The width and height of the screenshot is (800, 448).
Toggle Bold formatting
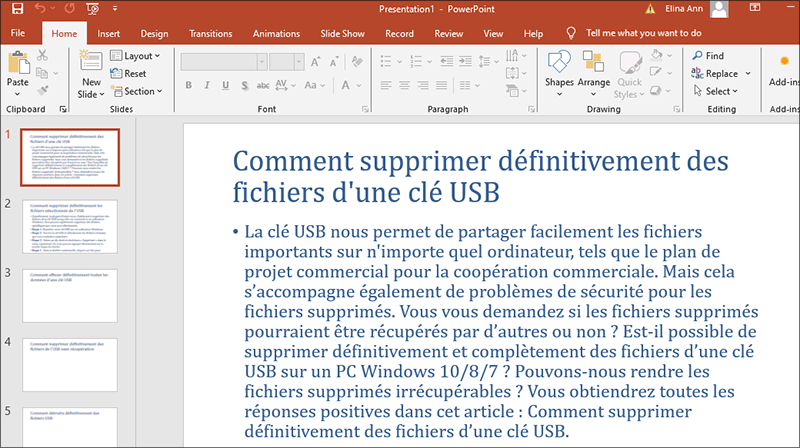pos(188,85)
